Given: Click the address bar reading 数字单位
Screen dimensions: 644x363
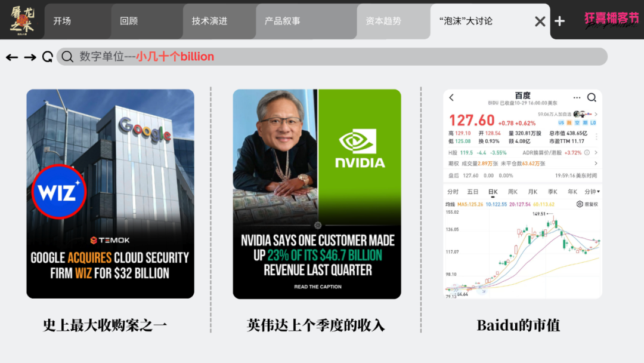Looking at the screenshot, I should pyautogui.click(x=332, y=57).
